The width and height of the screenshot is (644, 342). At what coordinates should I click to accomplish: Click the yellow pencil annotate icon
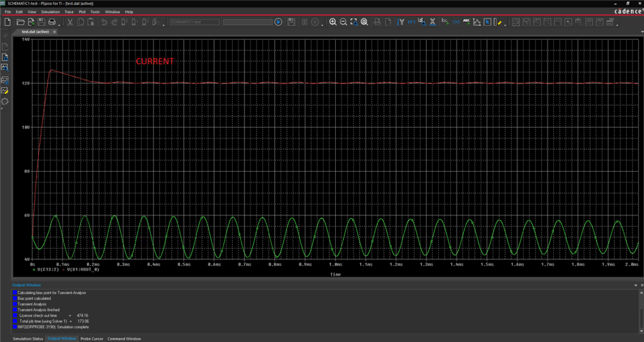(x=497, y=22)
